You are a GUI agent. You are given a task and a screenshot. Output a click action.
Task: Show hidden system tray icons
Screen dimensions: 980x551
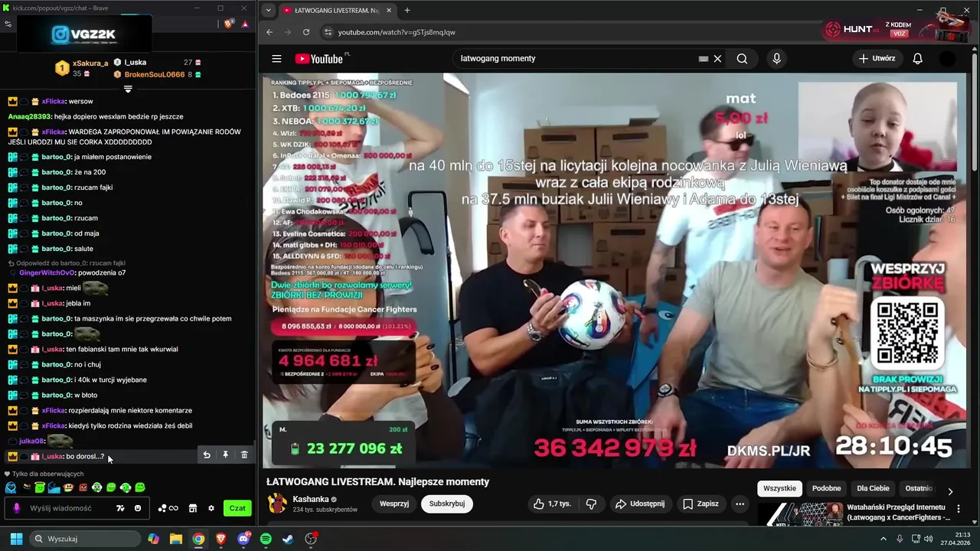coord(884,539)
